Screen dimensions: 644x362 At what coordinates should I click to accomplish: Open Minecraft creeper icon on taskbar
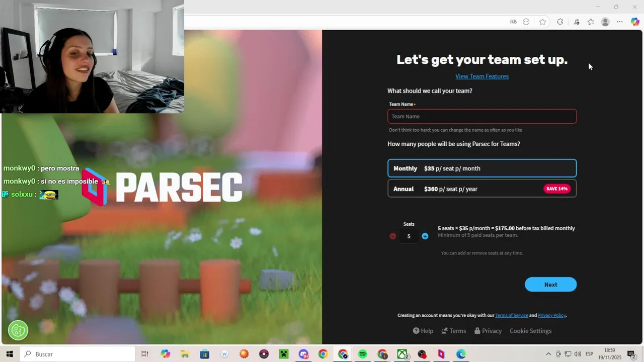(x=283, y=354)
